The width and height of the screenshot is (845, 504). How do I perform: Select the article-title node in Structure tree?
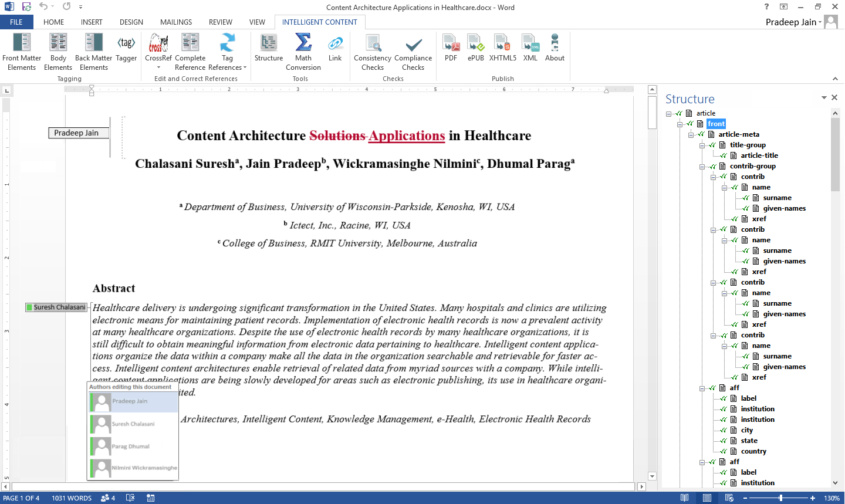pyautogui.click(x=759, y=155)
